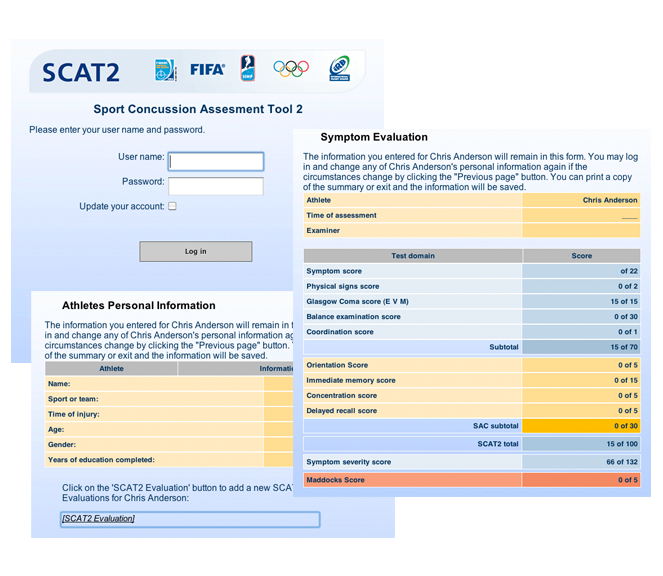
Task: Click the Symptom Evaluation heading
Action: coord(374,137)
